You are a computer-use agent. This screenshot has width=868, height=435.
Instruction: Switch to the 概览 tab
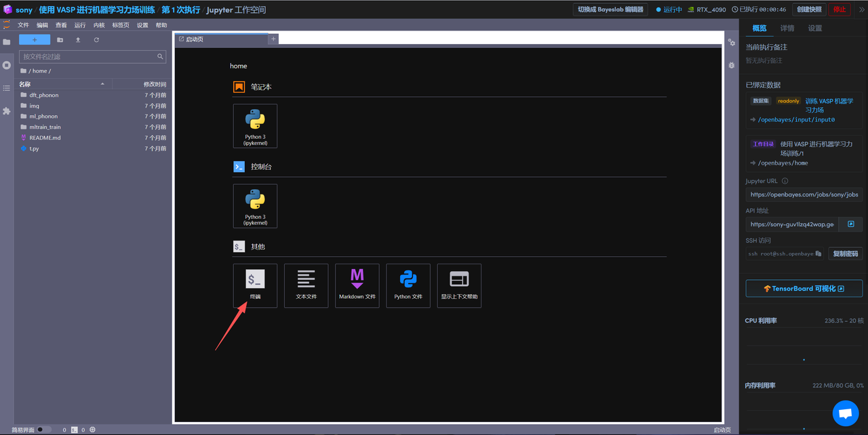point(759,28)
